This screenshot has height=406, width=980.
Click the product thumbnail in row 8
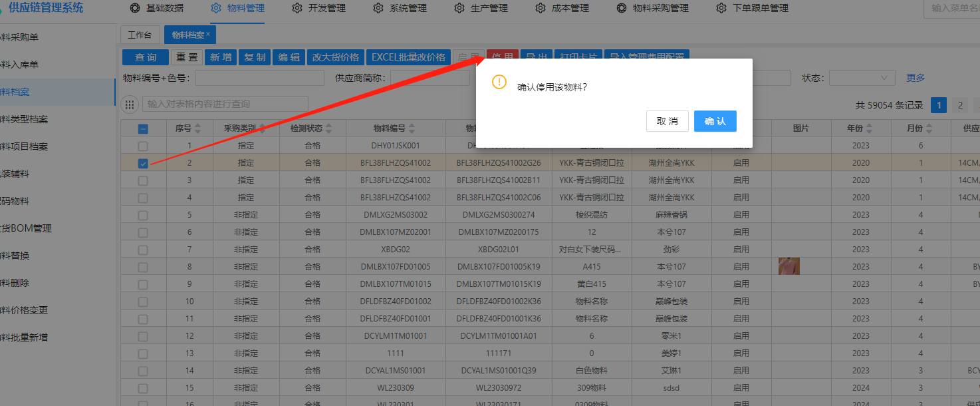coord(789,267)
